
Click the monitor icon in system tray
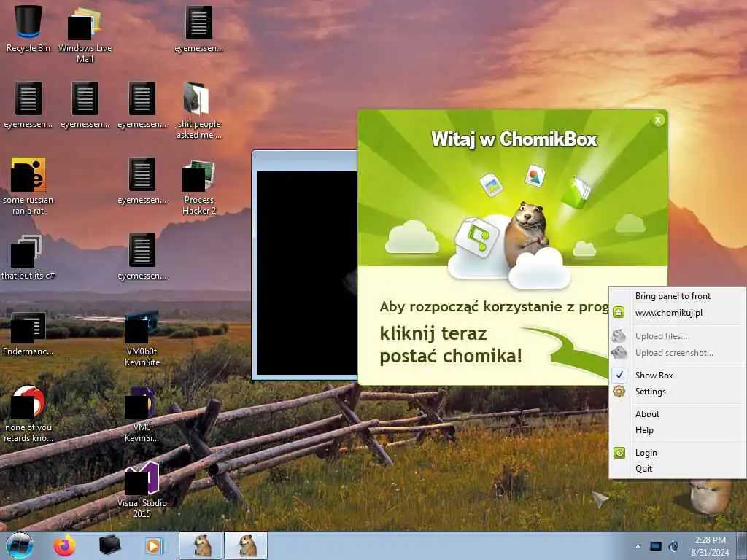(x=656, y=546)
